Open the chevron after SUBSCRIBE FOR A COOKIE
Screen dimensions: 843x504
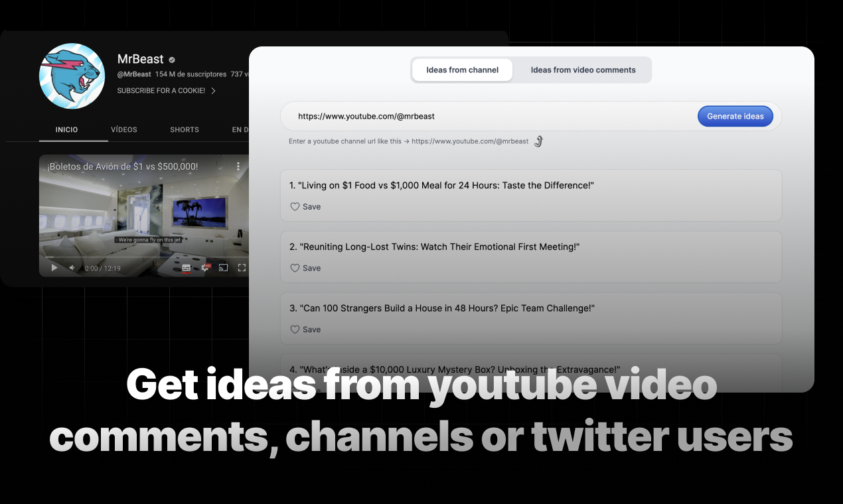[213, 91]
